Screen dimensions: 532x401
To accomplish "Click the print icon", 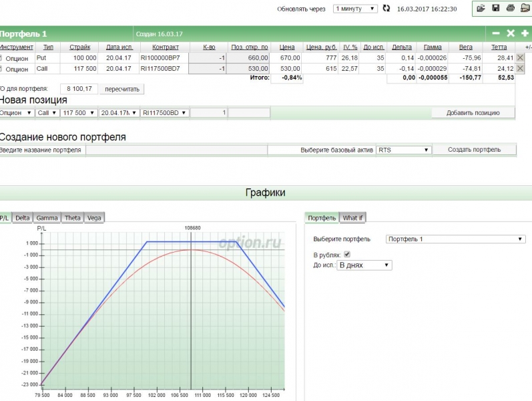I will [510, 8].
